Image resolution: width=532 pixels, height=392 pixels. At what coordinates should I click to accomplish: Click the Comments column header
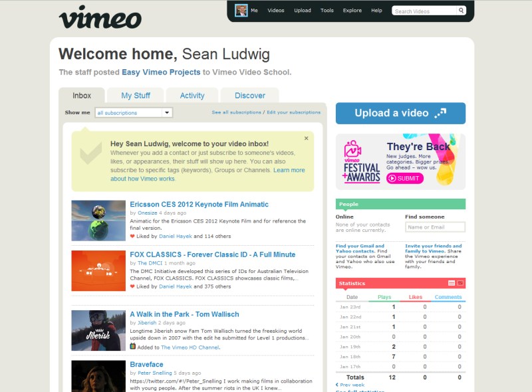[x=448, y=297]
